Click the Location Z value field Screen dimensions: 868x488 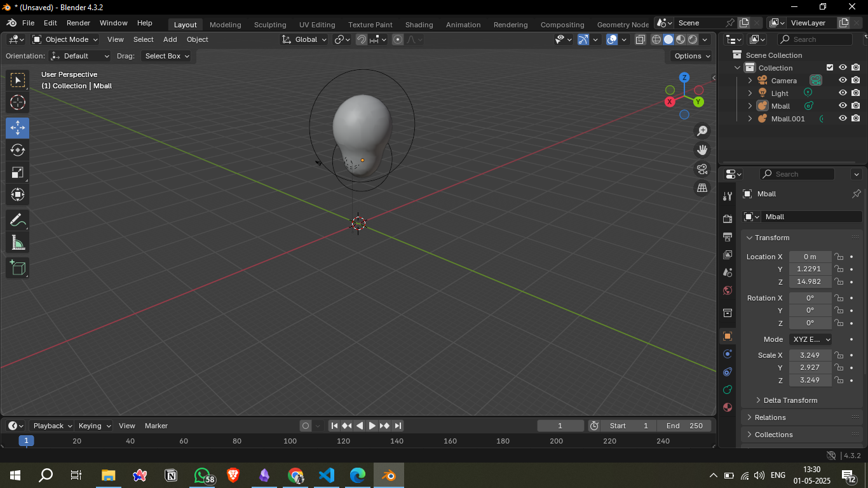(810, 281)
